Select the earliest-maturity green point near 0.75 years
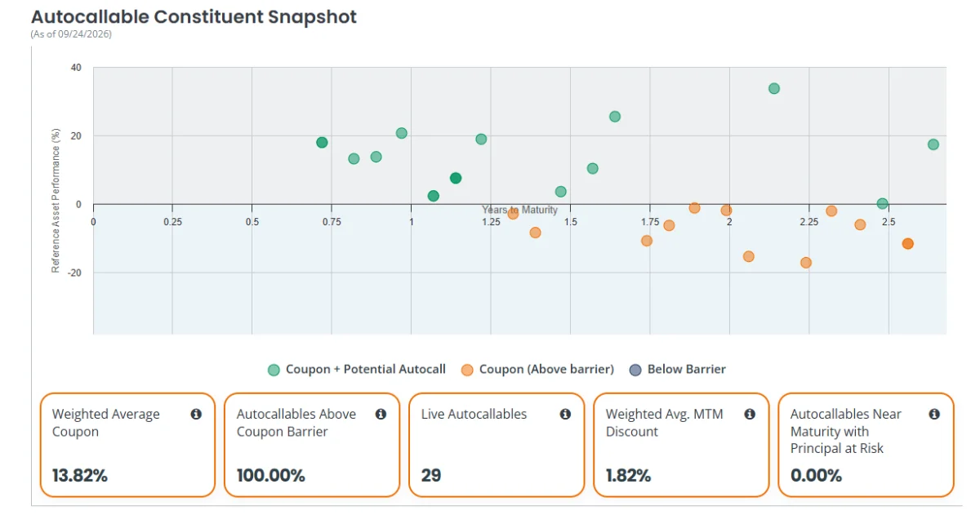The width and height of the screenshot is (980, 515). point(322,143)
